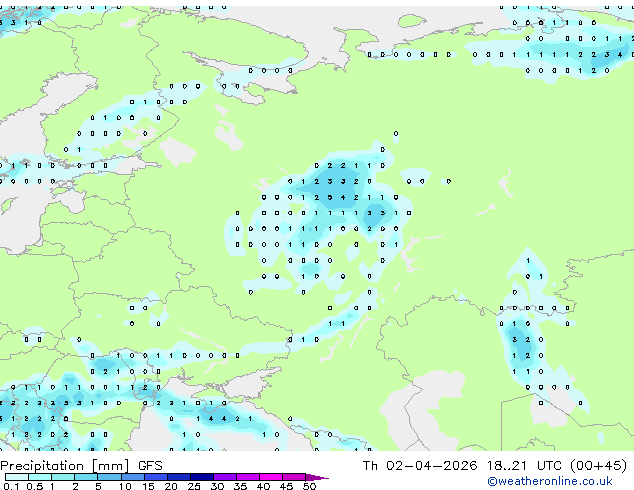634x490 pixels.
Task: Open the weatheronline.co.uk copyright link
Action: tap(549, 481)
